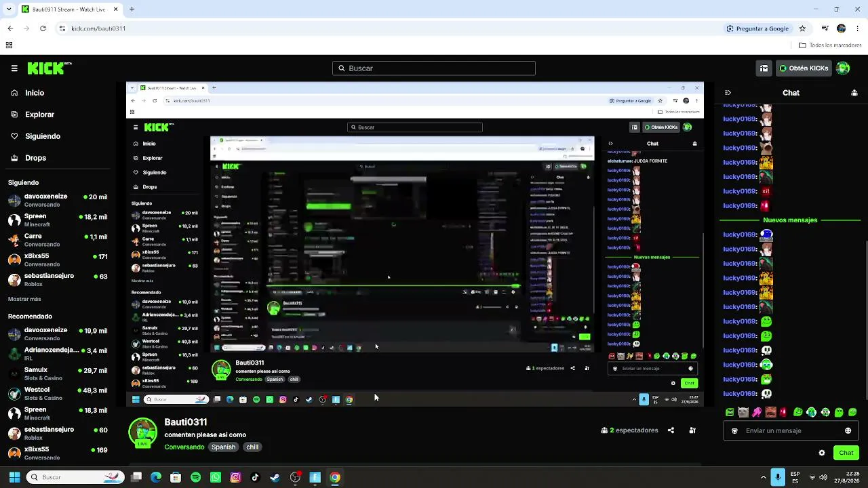The image size is (868, 488).
Task: Bookmark this page with the star
Action: tap(802, 28)
